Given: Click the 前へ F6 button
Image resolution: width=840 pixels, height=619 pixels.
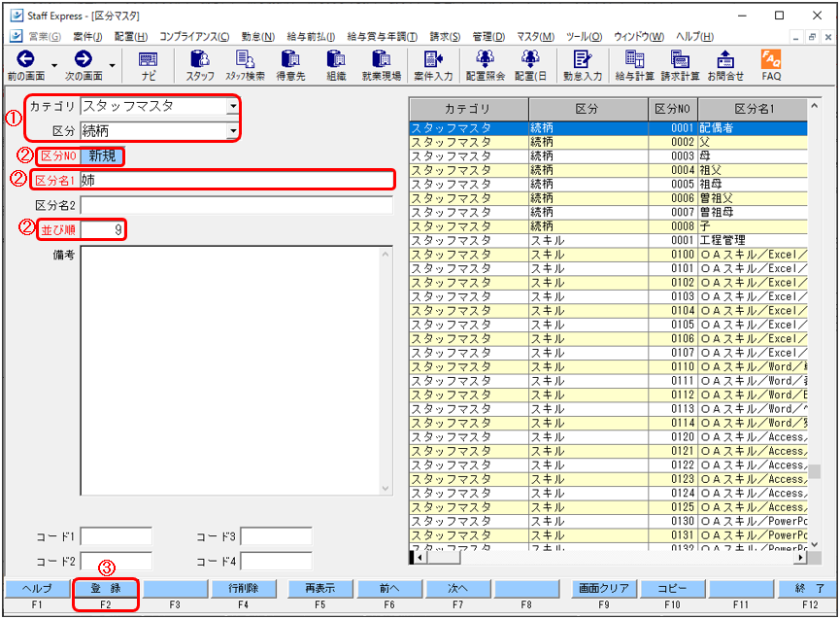Looking at the screenshot, I should pos(389,589).
